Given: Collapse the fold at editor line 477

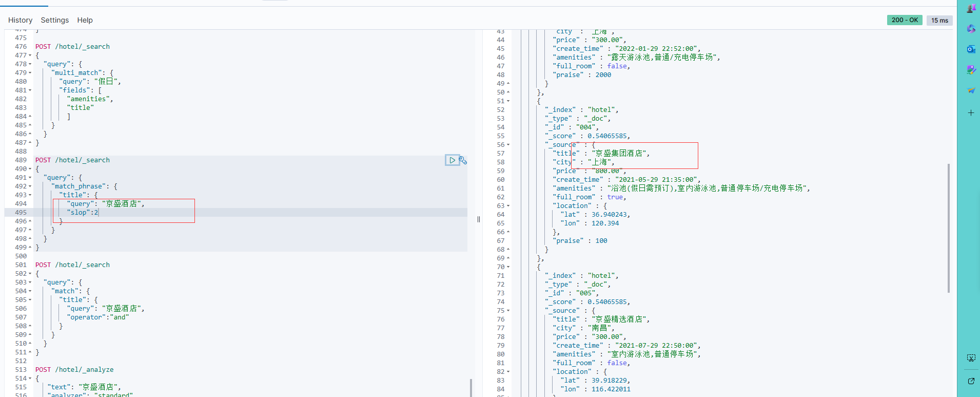Looking at the screenshot, I should coord(30,55).
